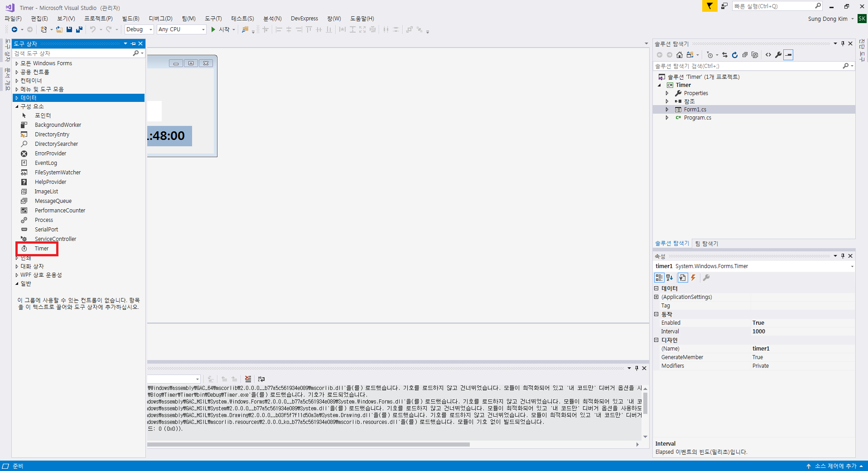
Task: Click the Find in Files toolbar icon
Action: [x=245, y=29]
